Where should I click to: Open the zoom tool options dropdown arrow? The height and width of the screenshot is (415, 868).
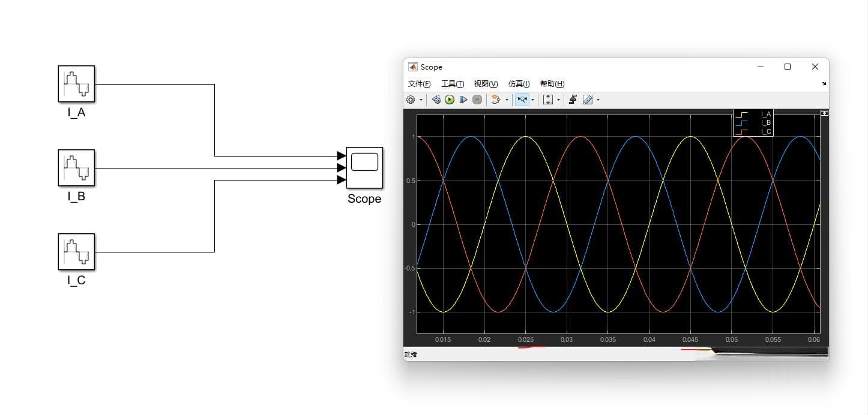pos(532,100)
